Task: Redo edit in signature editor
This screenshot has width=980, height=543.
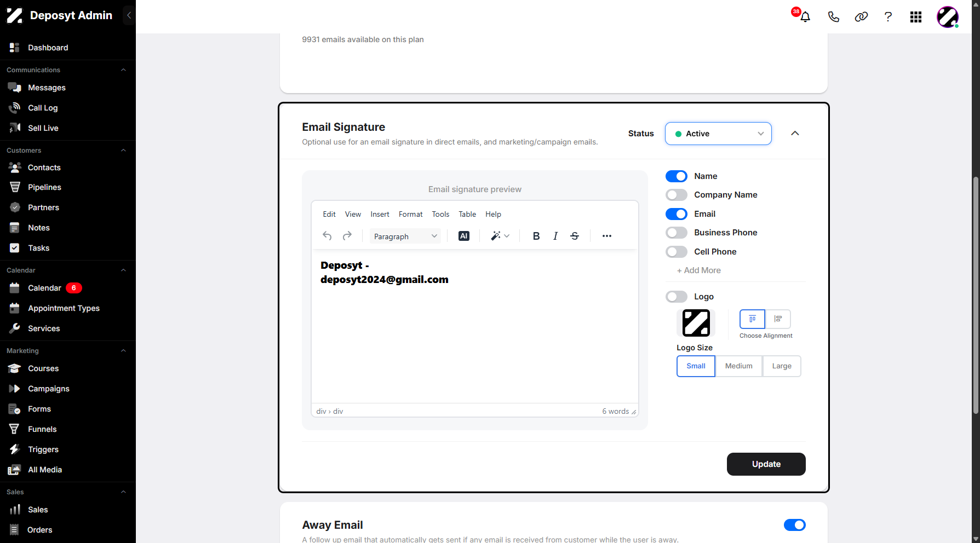Action: [x=347, y=236]
